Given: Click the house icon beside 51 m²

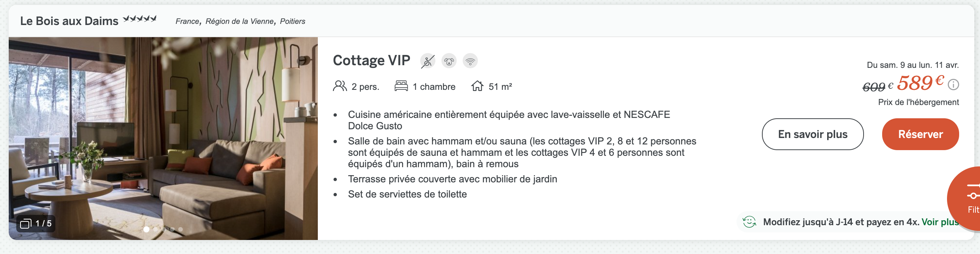Looking at the screenshot, I should click(x=477, y=86).
